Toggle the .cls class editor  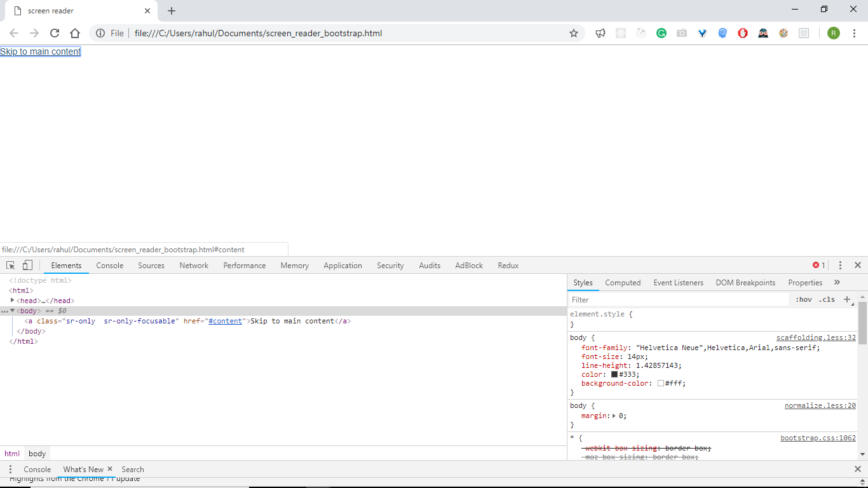tap(827, 300)
